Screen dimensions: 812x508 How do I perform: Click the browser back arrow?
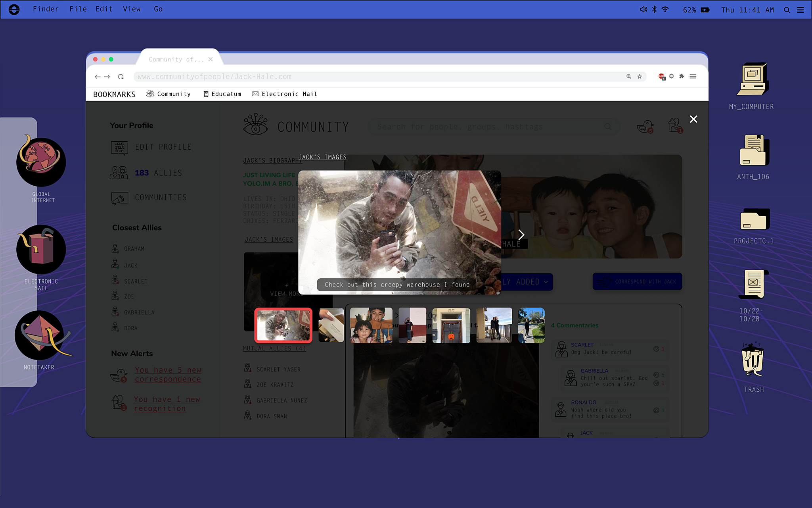pyautogui.click(x=98, y=77)
